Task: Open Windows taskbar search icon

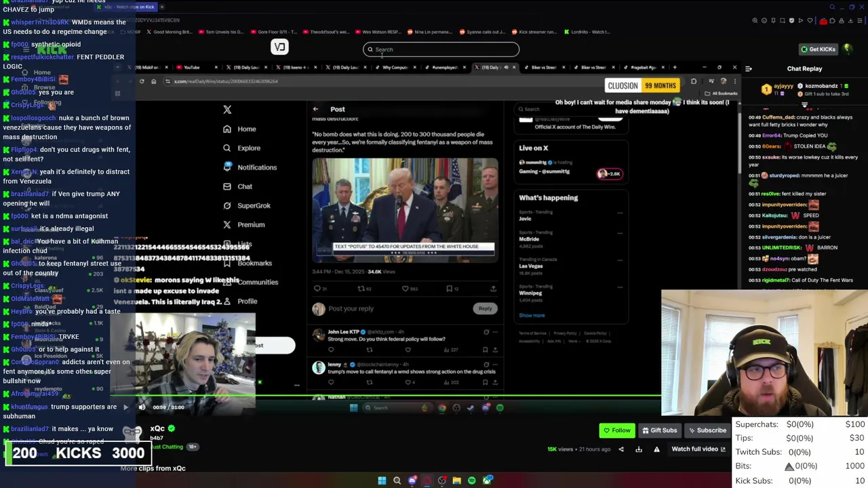Action: (397, 481)
